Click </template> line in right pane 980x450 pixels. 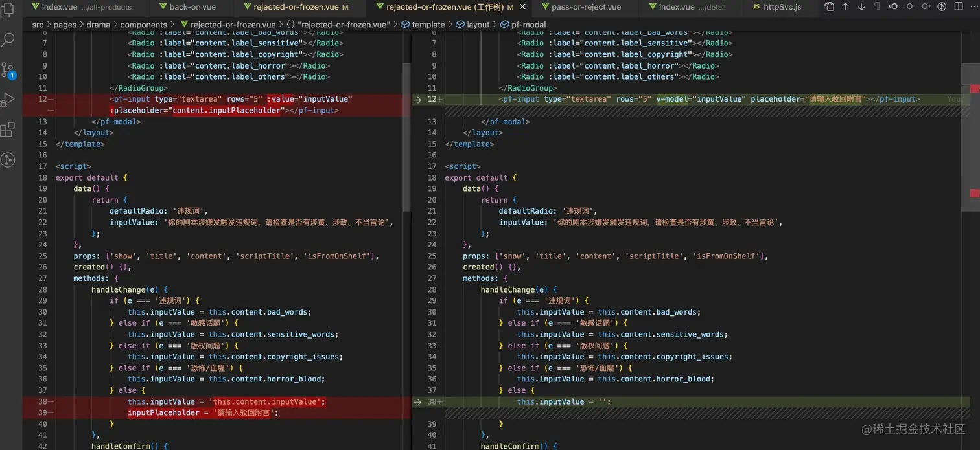tap(469, 144)
